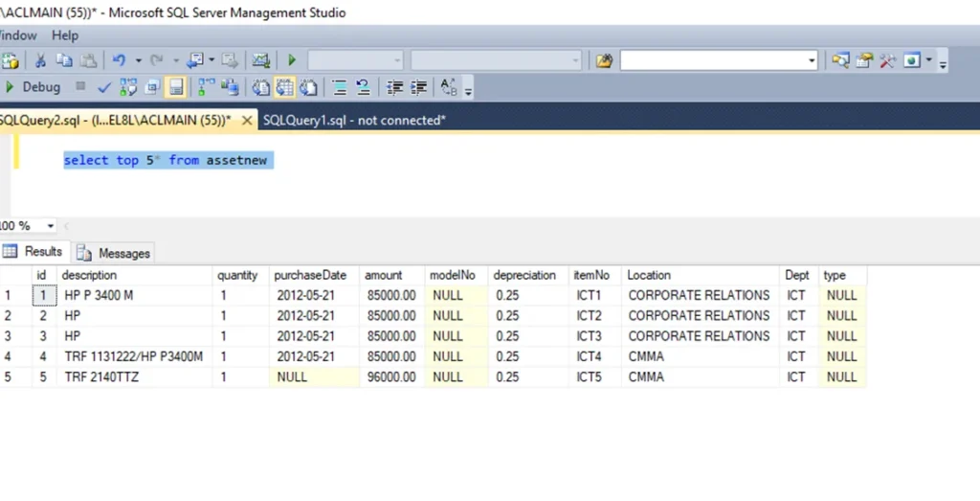Click the Parse checkmark icon
Viewport: 980px width, 501px height.
tap(104, 87)
